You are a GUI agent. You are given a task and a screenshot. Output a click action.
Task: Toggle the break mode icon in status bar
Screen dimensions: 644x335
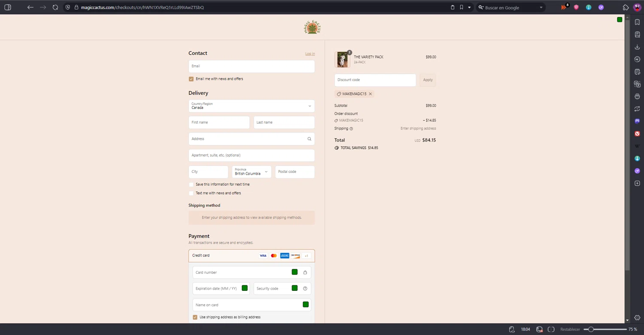click(539, 329)
